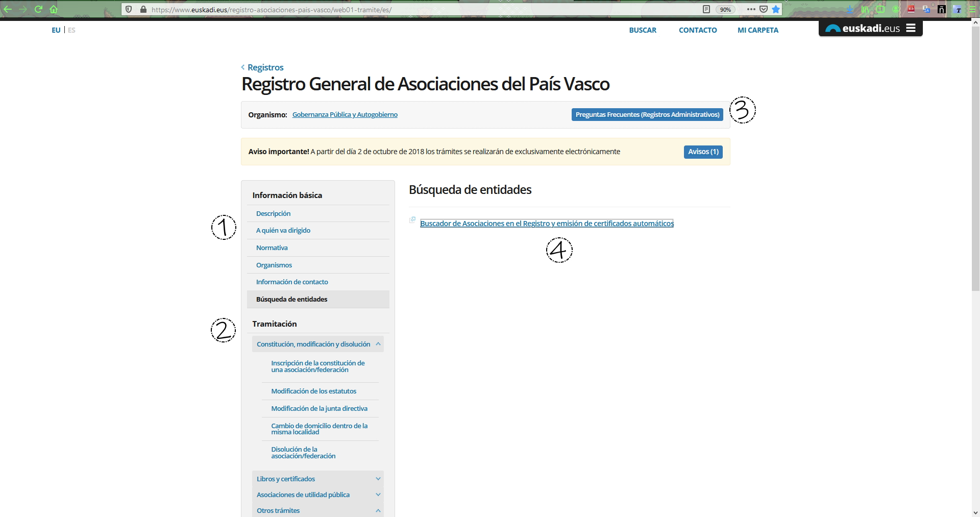Save page to Pocket

tap(764, 9)
